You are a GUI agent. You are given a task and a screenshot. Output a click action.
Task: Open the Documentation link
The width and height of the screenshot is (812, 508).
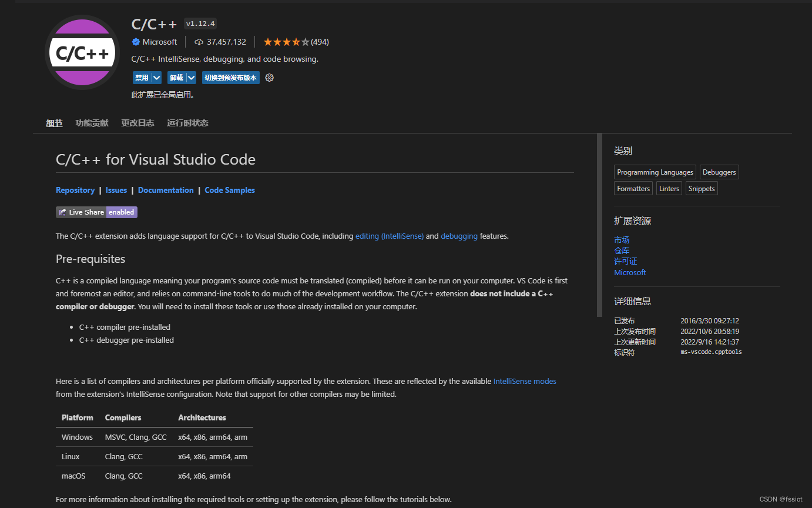click(x=166, y=190)
